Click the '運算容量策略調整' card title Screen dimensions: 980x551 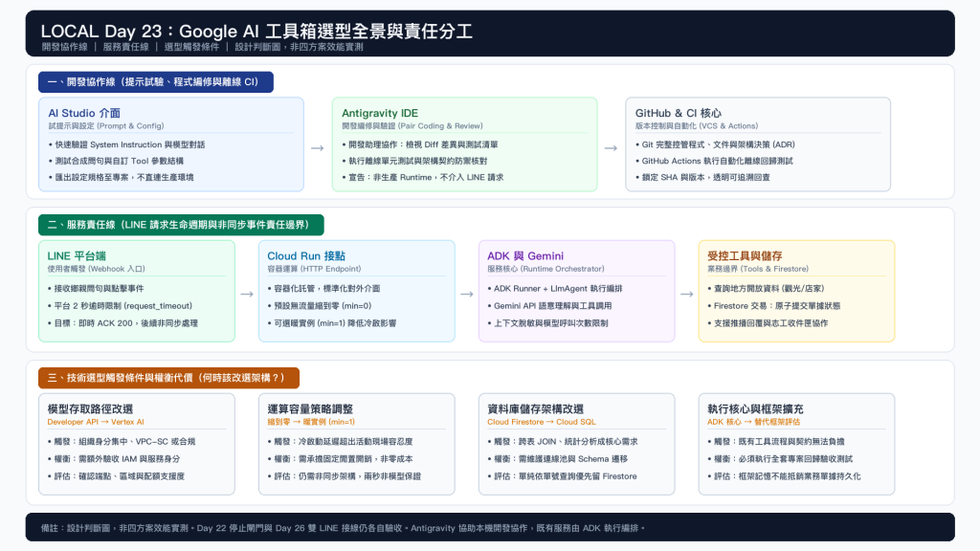point(311,409)
